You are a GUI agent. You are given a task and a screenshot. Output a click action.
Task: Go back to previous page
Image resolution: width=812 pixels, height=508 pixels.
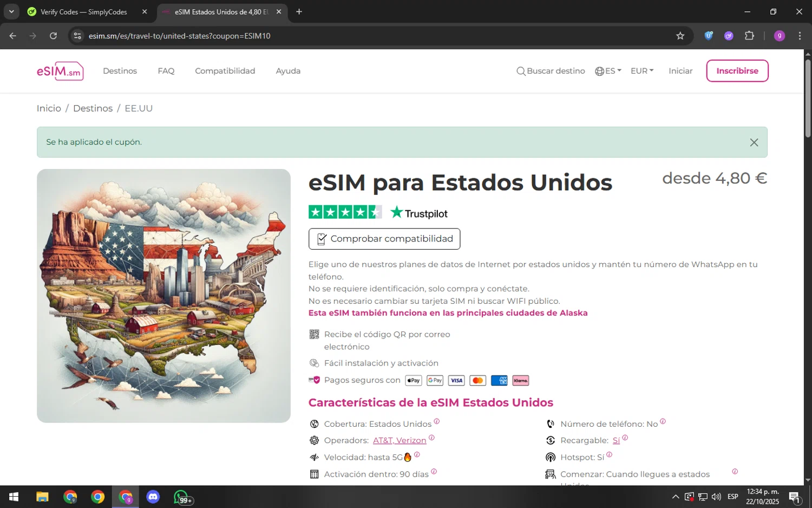pos(13,36)
